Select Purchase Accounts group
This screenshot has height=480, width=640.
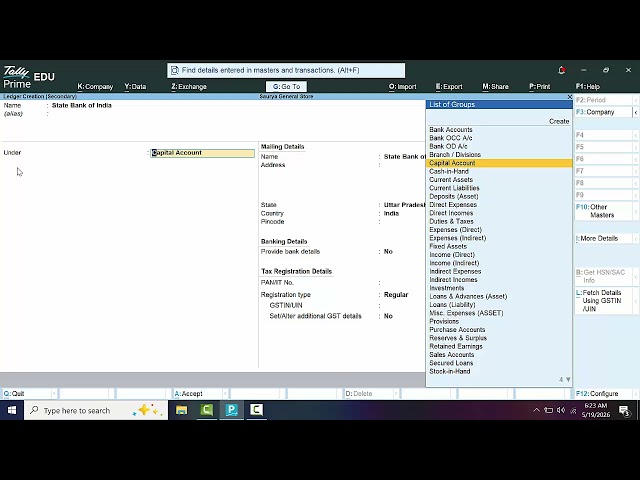(x=499, y=330)
